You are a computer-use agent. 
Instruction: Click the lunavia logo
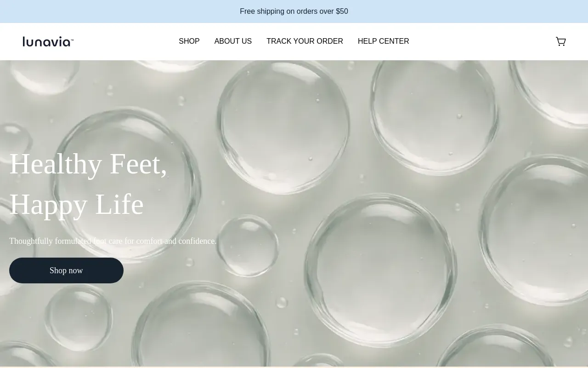pyautogui.click(x=48, y=41)
